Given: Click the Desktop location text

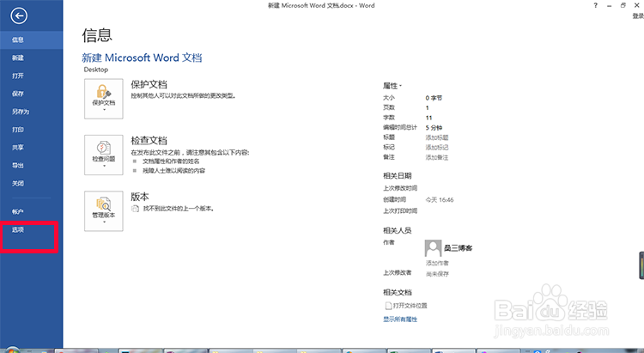Looking at the screenshot, I should point(96,70).
